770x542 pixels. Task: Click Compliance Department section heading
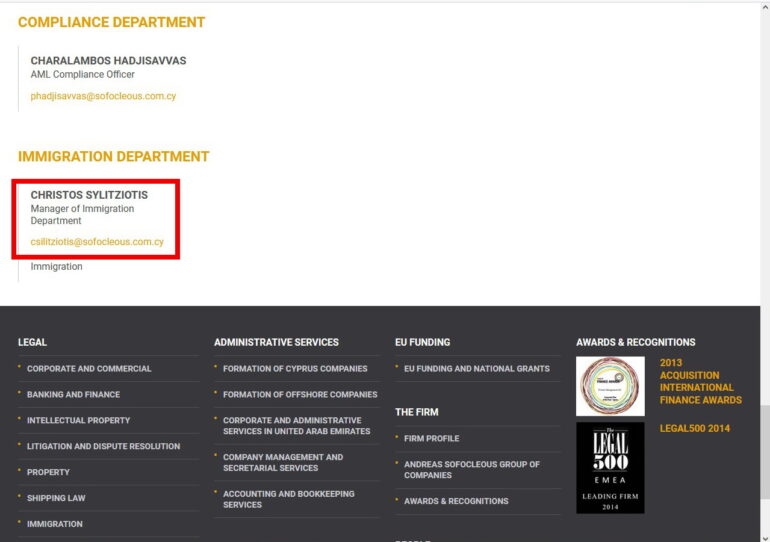(111, 23)
